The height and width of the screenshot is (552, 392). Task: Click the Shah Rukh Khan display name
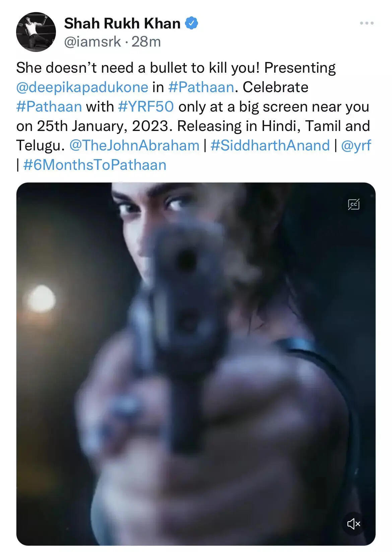click(122, 23)
